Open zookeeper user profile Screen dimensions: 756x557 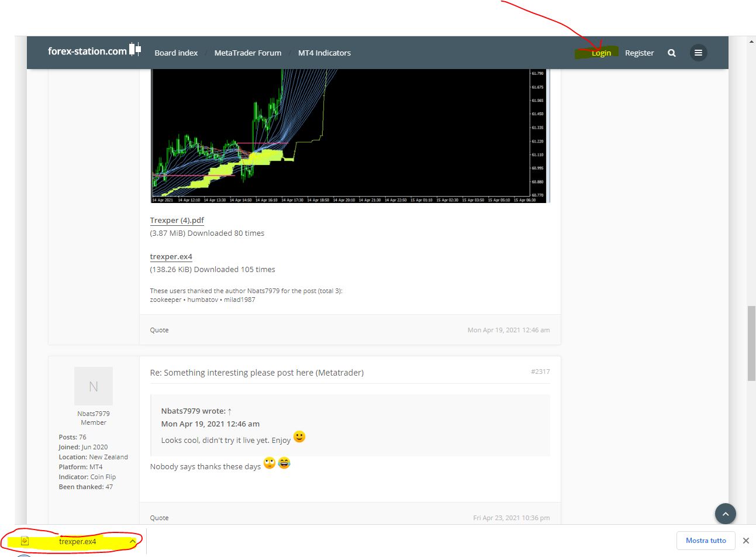[x=165, y=300]
